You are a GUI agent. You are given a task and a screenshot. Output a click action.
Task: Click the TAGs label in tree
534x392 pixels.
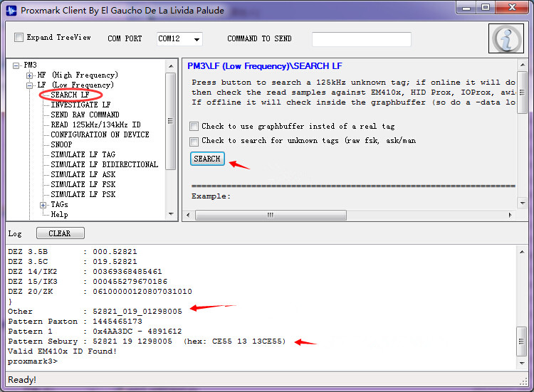tap(59, 204)
